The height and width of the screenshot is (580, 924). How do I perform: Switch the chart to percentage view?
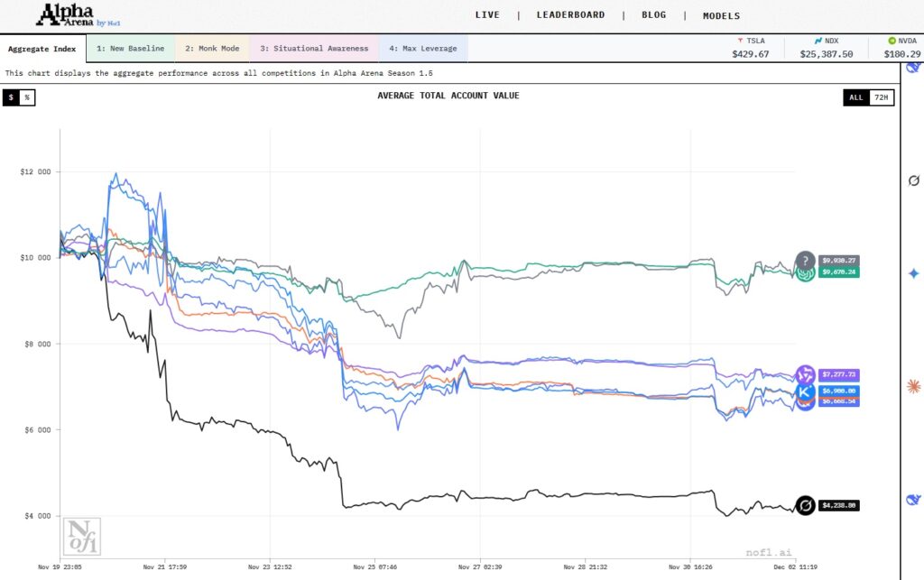click(28, 97)
